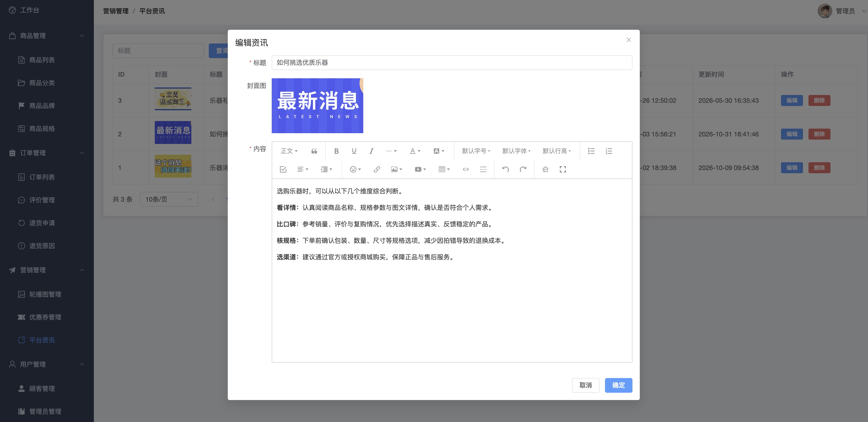
Task: Clear formatting with the eraser icon
Action: coord(545,169)
